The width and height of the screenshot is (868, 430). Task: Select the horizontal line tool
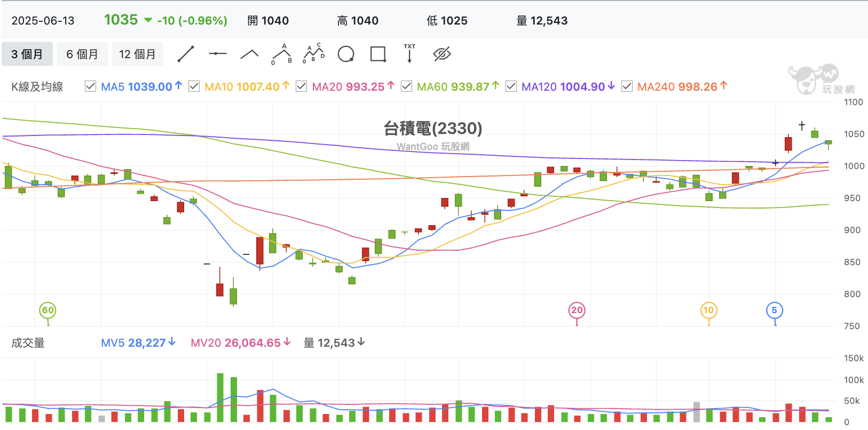click(x=218, y=54)
